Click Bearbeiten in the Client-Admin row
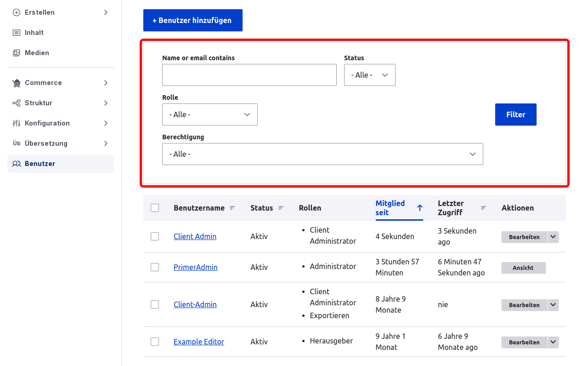The image size is (588, 366). (524, 305)
